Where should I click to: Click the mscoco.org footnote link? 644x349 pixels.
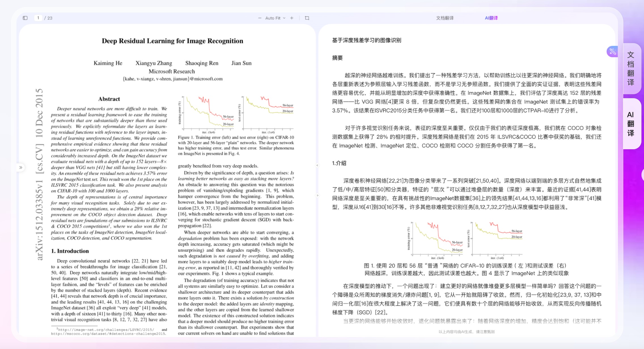108,334
